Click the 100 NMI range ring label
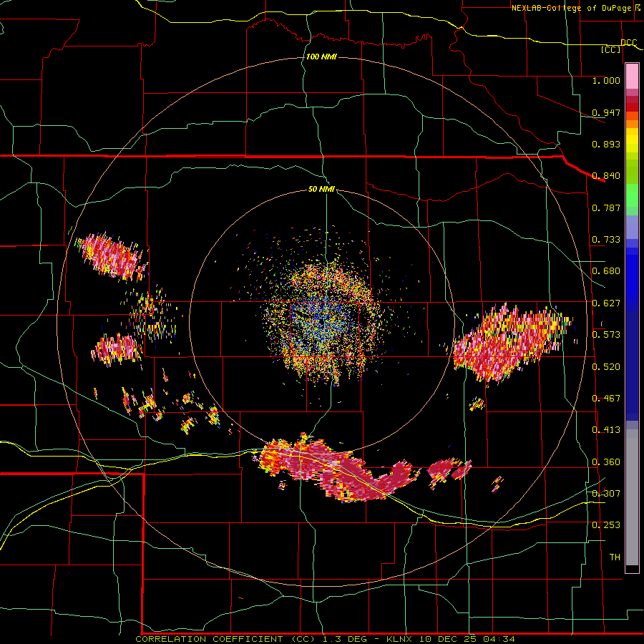 [321, 57]
